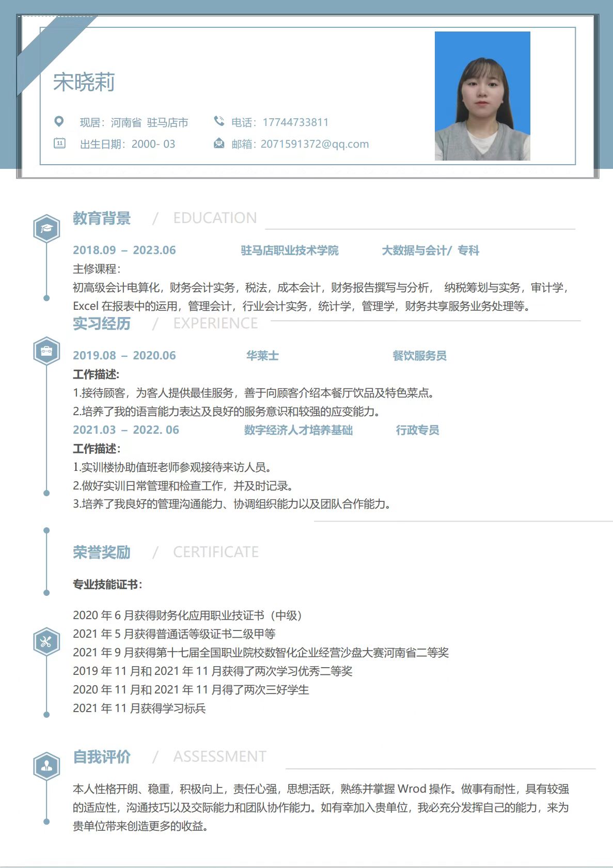The image size is (613, 868).
Task: Click the person assessment hexagon icon
Action: tap(46, 766)
